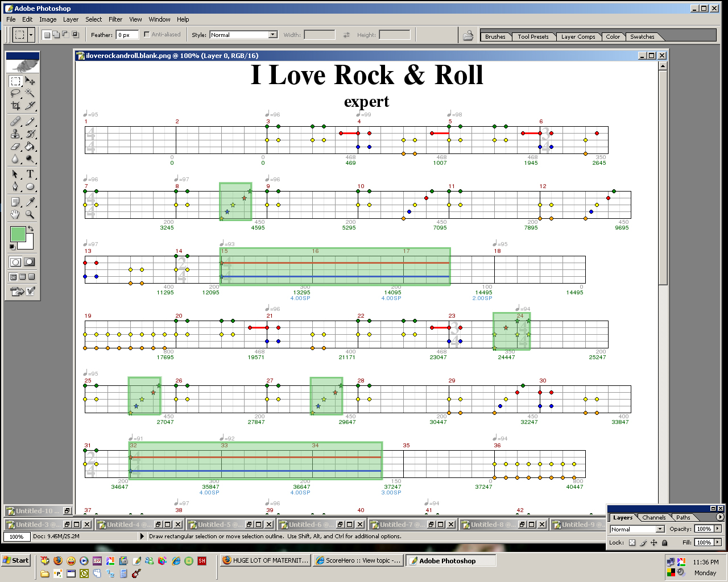728x582 pixels.
Task: Toggle Anti-aliased checkbox
Action: point(147,35)
